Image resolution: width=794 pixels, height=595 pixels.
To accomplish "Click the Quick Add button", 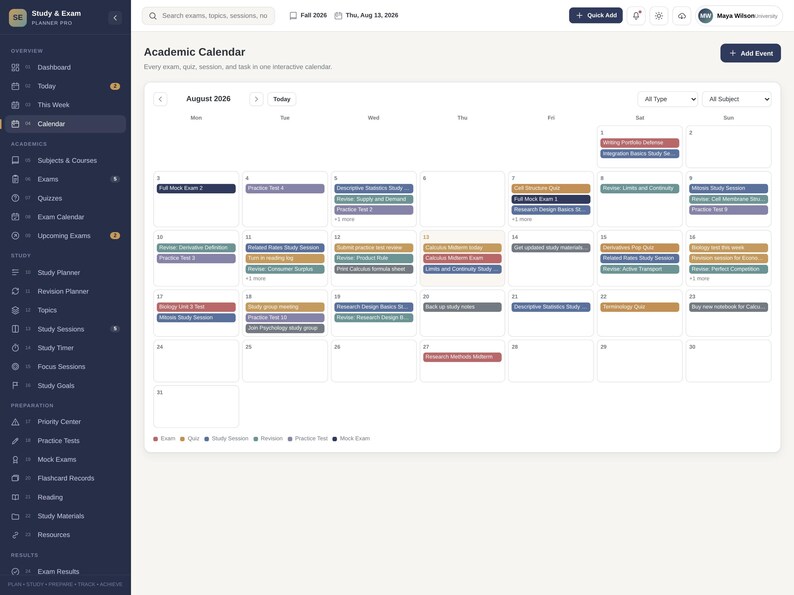I will (x=596, y=15).
